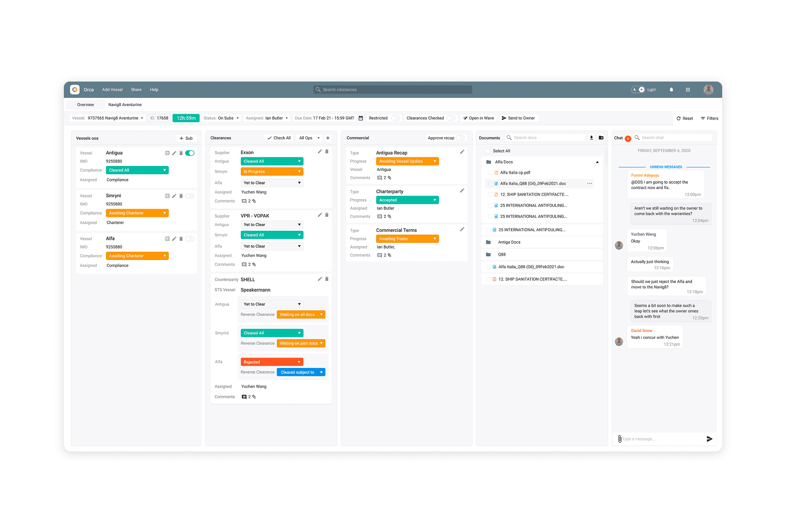
Task: Edit the Exxon clearance with pencil icon
Action: tap(320, 152)
